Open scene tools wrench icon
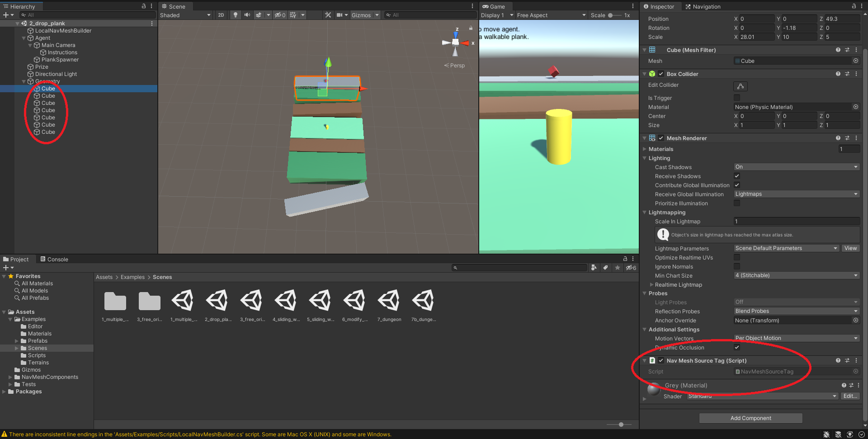Image resolution: width=868 pixels, height=439 pixels. [x=328, y=15]
